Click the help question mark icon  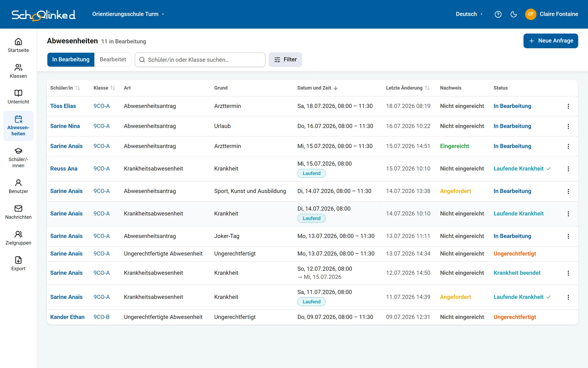pos(498,14)
